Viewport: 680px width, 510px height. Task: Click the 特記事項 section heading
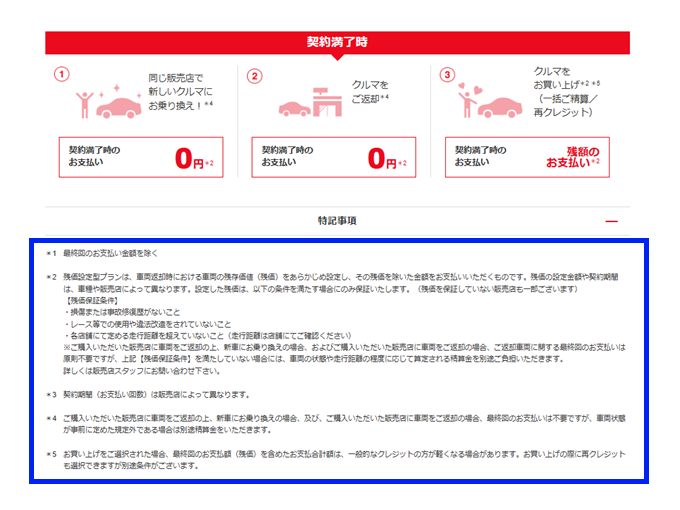[337, 221]
